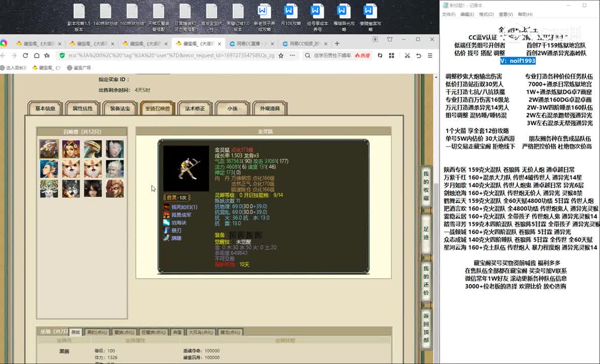Open the address bar three-dots menu
Screen dimensions: 600x364
[x=292, y=56]
